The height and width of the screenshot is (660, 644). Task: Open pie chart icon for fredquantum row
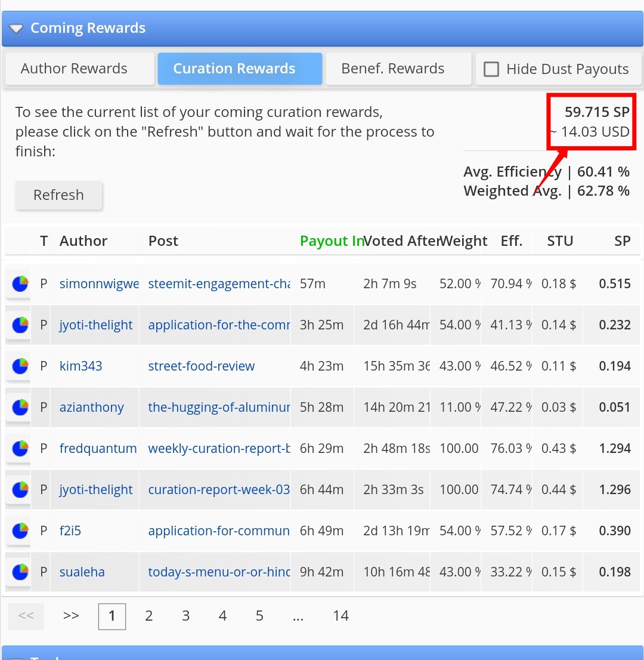(20, 449)
